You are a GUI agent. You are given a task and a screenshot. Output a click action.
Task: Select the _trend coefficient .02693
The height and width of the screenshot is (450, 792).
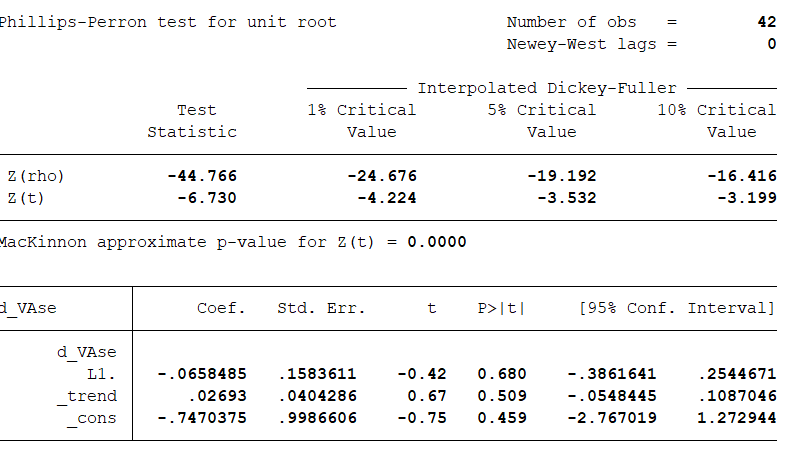pos(217,396)
